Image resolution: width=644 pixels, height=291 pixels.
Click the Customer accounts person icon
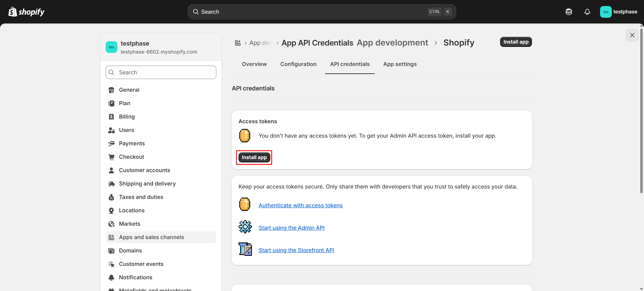pyautogui.click(x=111, y=170)
